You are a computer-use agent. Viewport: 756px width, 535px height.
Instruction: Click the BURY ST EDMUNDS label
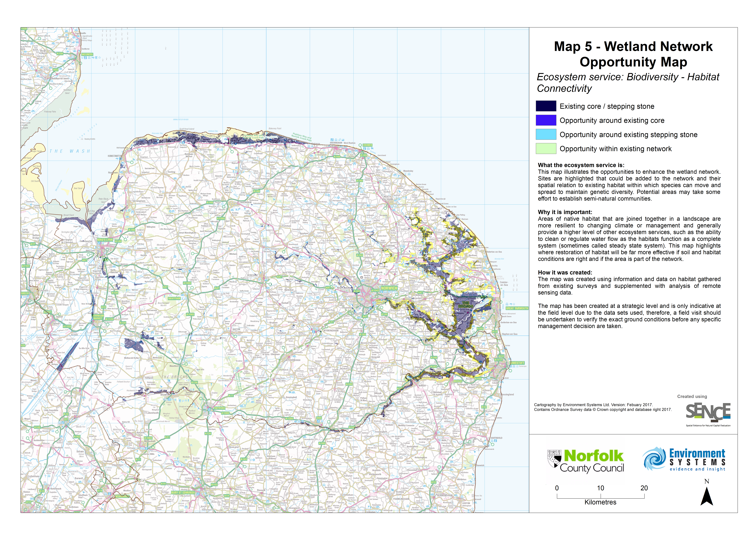[x=183, y=493]
